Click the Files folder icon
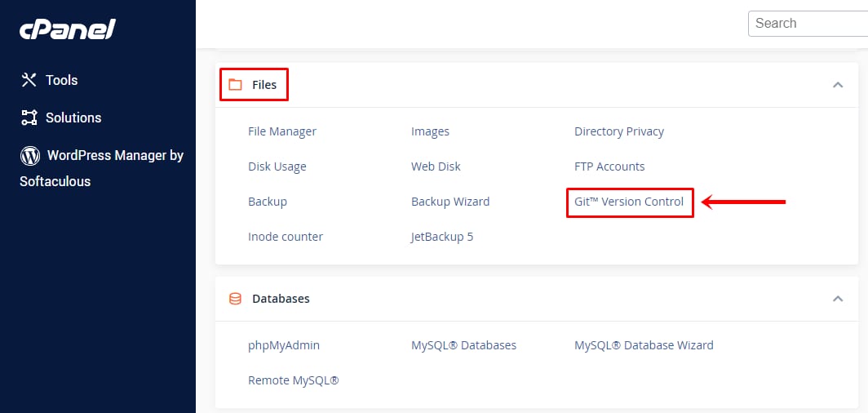The height and width of the screenshot is (413, 868). pos(236,85)
